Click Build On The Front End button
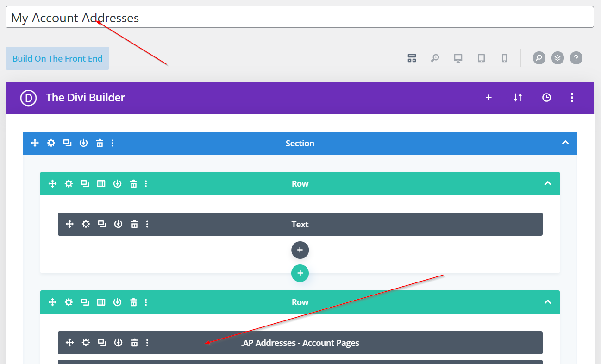 [x=57, y=58]
